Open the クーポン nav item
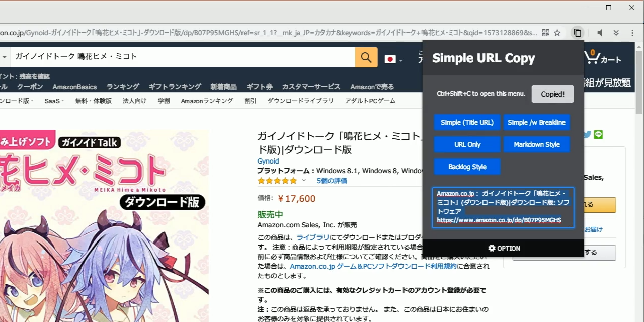644x322 pixels. coord(30,87)
